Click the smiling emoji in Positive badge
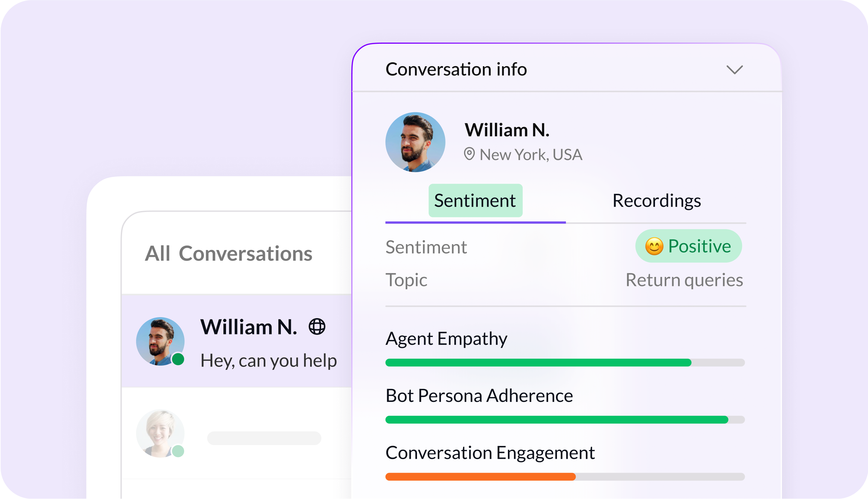Screen dimensions: 868x499 654,246
